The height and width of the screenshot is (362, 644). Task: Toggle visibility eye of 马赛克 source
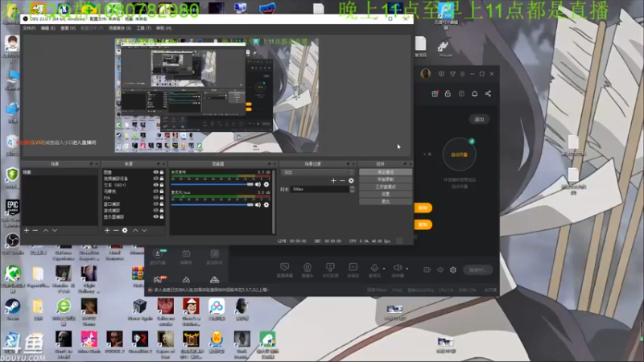155,191
